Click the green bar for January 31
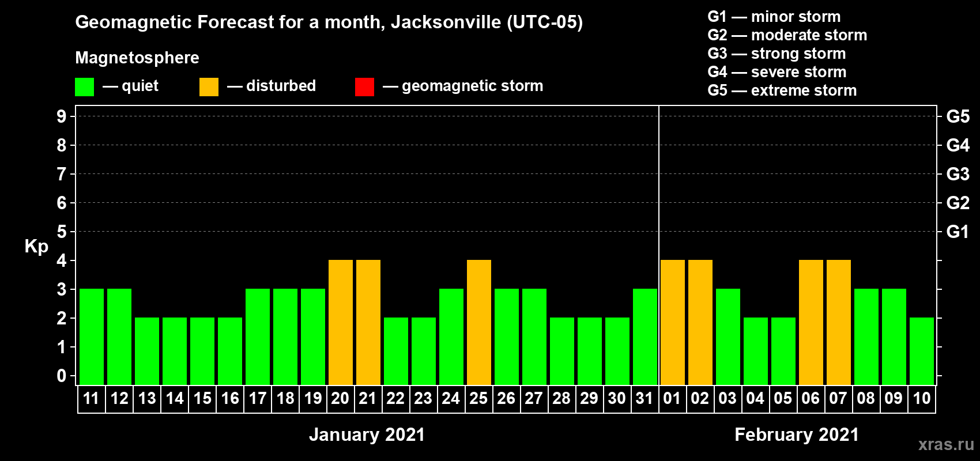980x461 pixels. [645, 337]
